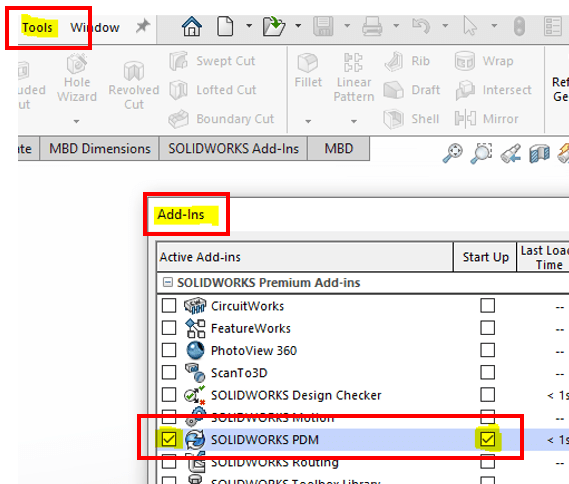Click the Zoom to Fit magnifier icon
Image resolution: width=569 pixels, height=484 pixels.
tap(453, 153)
